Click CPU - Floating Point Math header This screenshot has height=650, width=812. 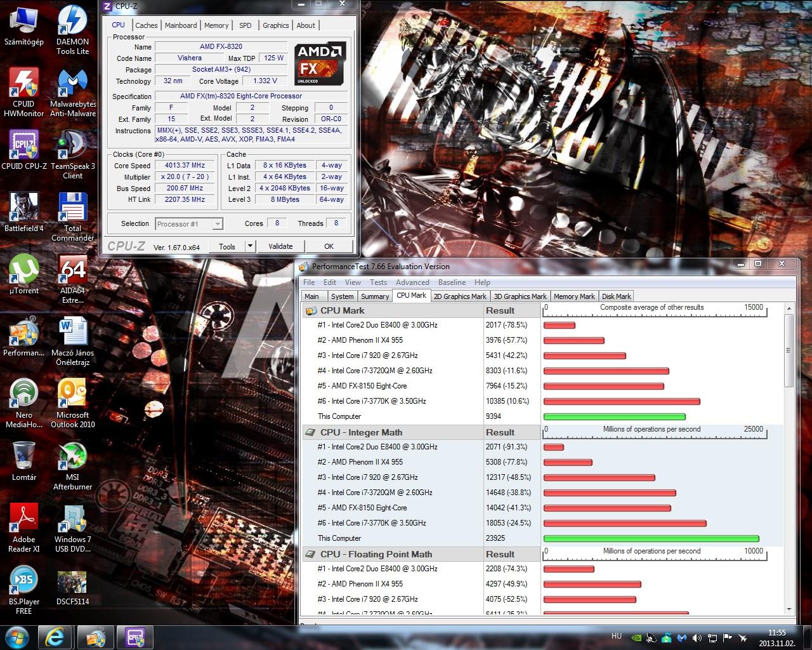(x=393, y=554)
